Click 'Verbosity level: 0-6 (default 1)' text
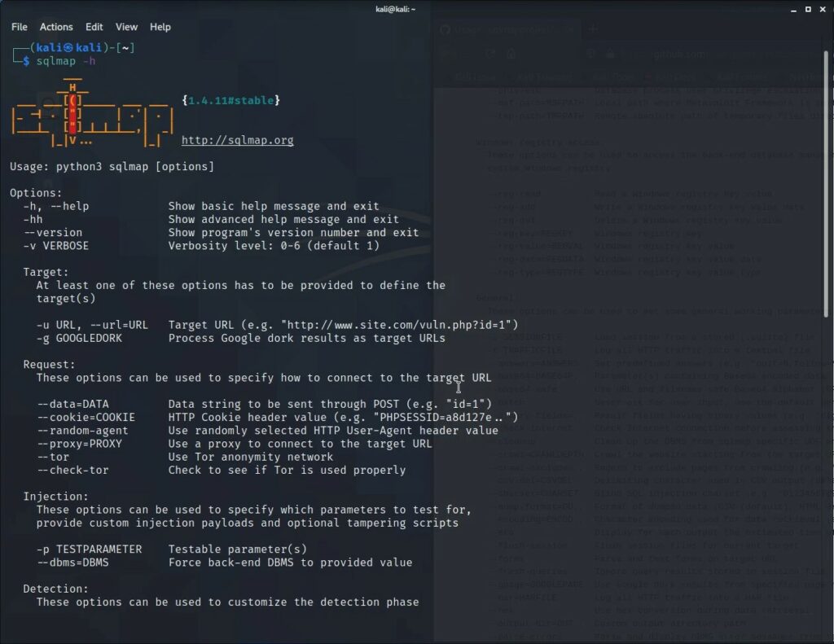The image size is (834, 644). 274,246
